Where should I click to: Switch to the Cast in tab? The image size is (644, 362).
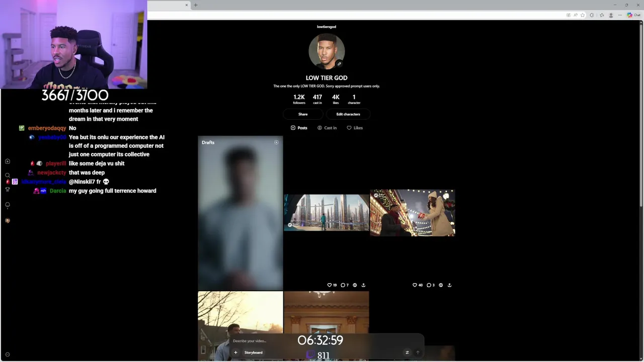(x=327, y=128)
